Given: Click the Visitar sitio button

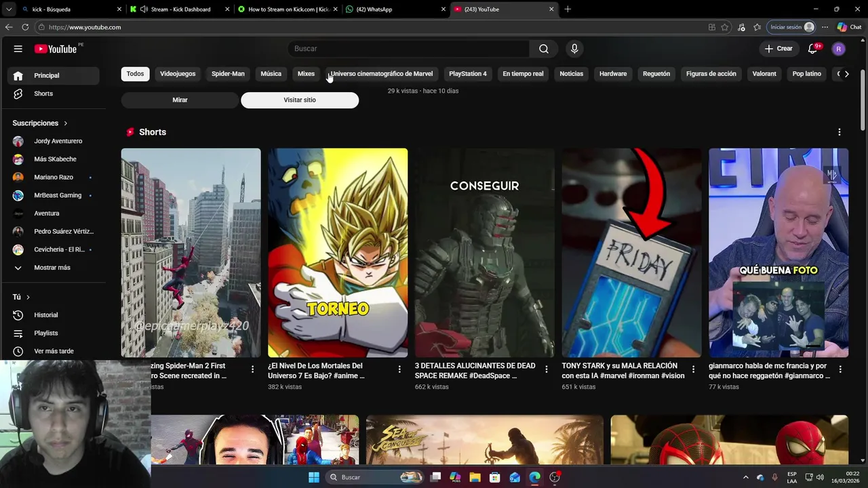Looking at the screenshot, I should pyautogui.click(x=300, y=100).
